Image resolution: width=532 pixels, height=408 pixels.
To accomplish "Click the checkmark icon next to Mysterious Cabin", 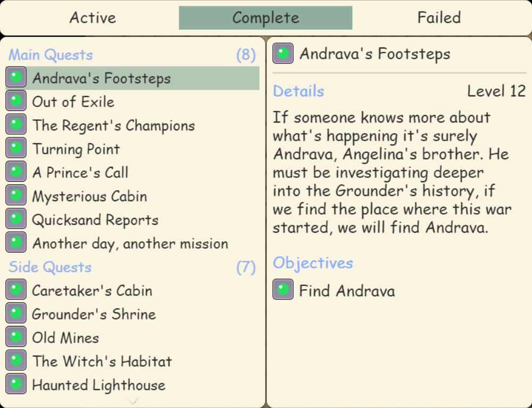I will (x=16, y=195).
